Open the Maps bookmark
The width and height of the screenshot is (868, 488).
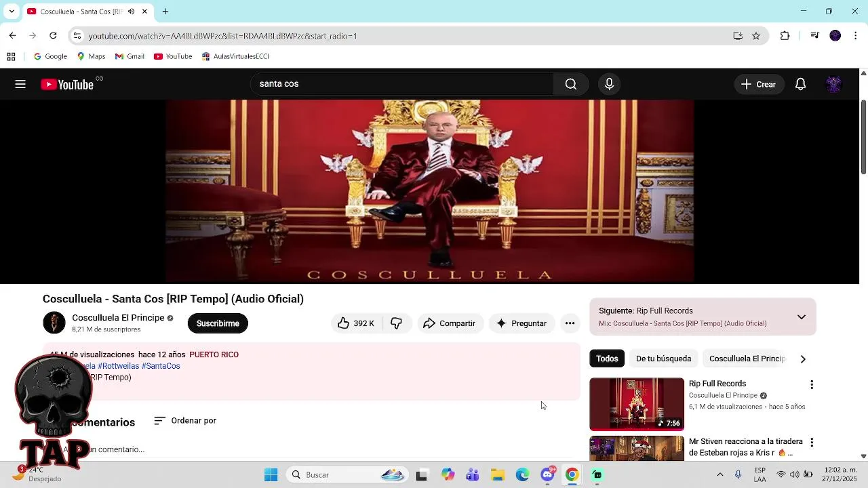92,56
